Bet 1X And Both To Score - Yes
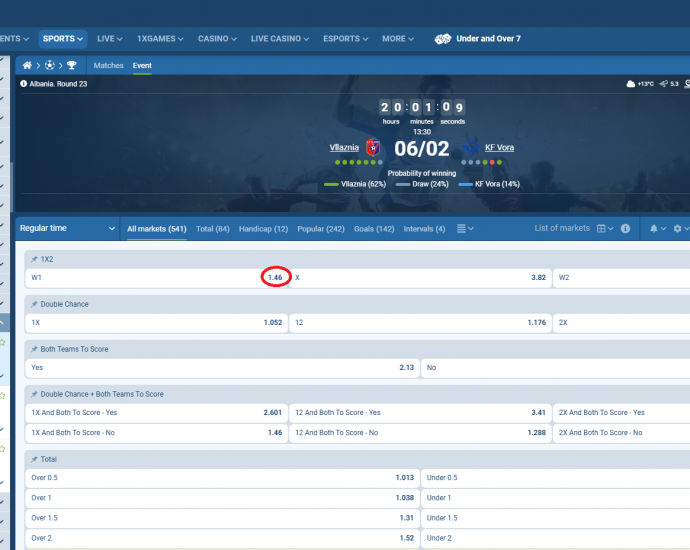 click(157, 413)
